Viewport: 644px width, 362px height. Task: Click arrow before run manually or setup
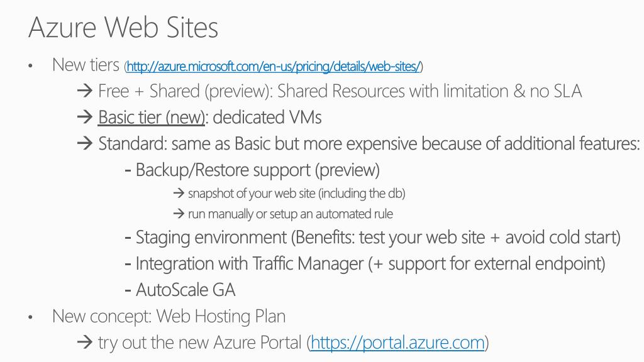pos(179,214)
